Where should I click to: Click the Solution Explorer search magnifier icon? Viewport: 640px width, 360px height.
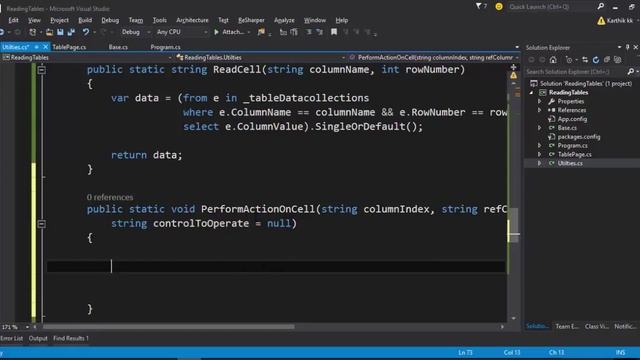631,72
